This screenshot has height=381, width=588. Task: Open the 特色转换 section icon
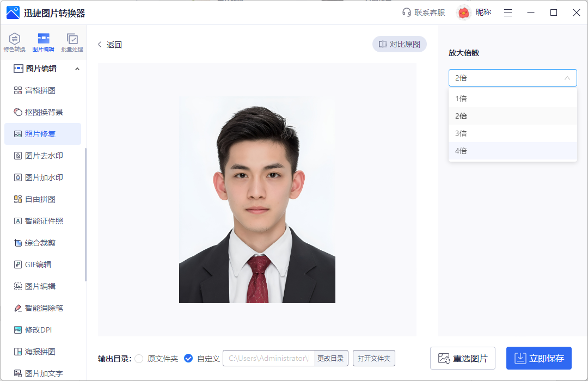14,42
